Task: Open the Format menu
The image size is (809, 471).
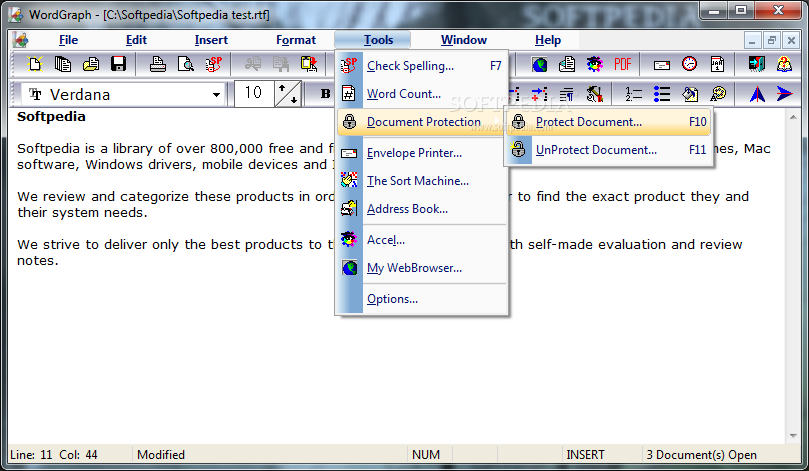Action: pyautogui.click(x=296, y=40)
